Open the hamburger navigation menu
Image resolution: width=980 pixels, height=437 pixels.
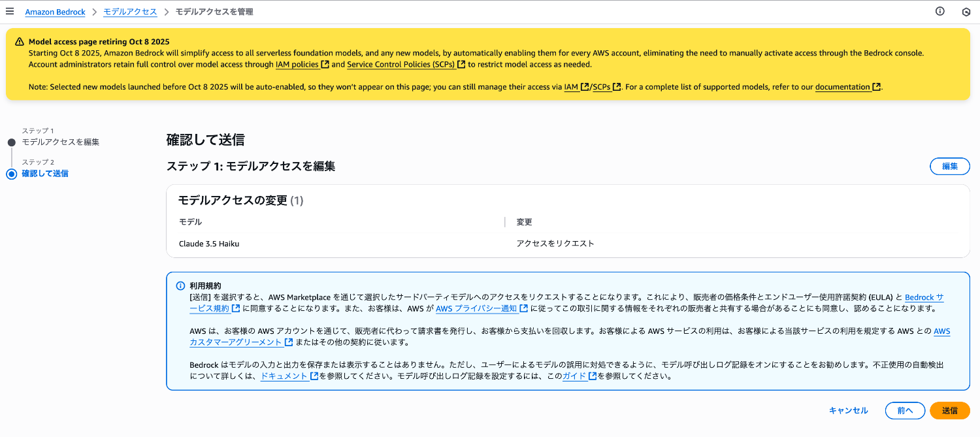pyautogui.click(x=9, y=11)
